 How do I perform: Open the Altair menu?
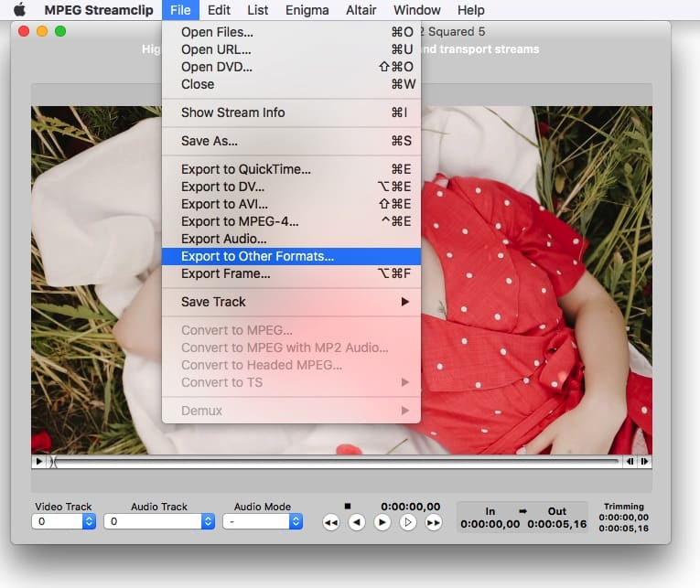361,10
